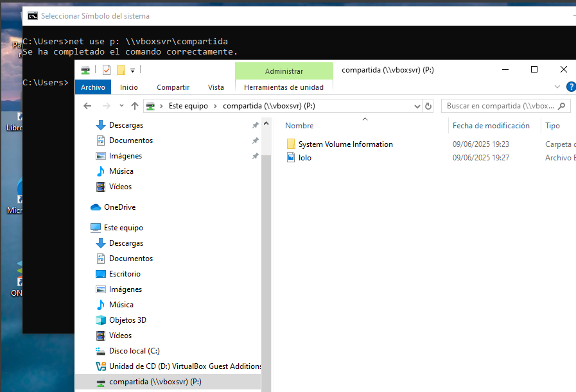The height and width of the screenshot is (392, 576).
Task: Sort by the Nombre column header
Action: (x=299, y=126)
